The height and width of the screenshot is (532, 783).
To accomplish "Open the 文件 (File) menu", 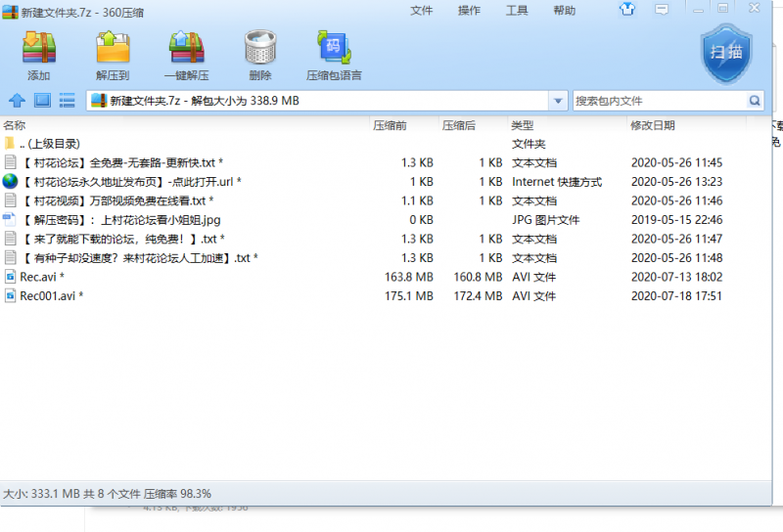I will click(422, 11).
